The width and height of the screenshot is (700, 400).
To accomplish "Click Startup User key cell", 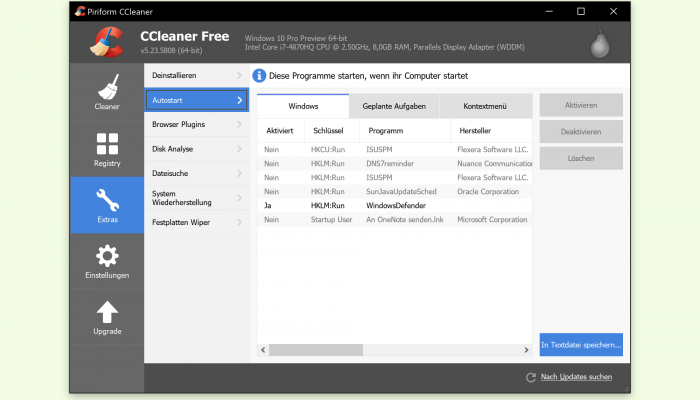I will click(x=331, y=220).
